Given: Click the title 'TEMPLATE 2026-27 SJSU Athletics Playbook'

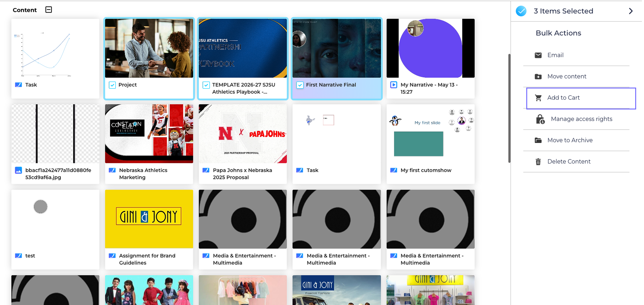Looking at the screenshot, I should pos(244,88).
